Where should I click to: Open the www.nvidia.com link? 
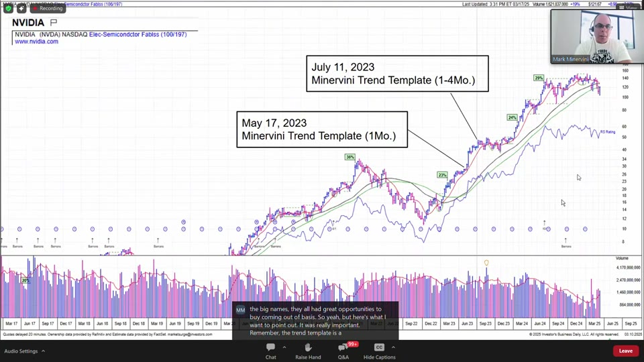[x=36, y=42]
